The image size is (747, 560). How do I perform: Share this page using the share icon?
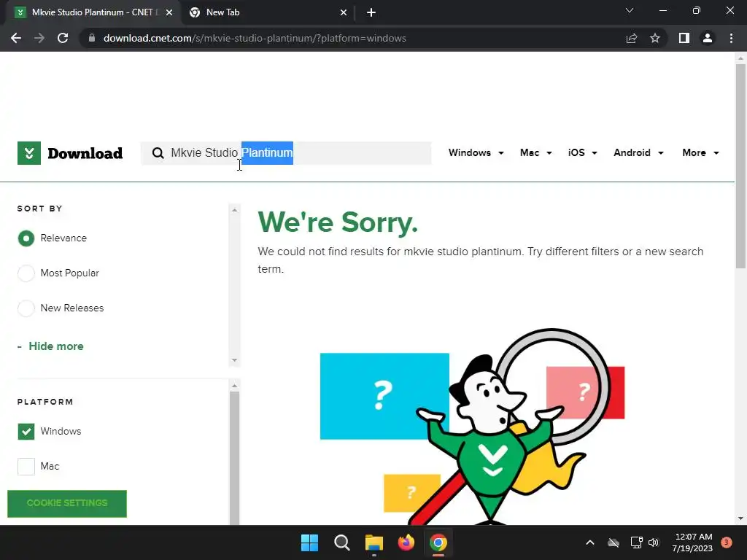(x=632, y=38)
